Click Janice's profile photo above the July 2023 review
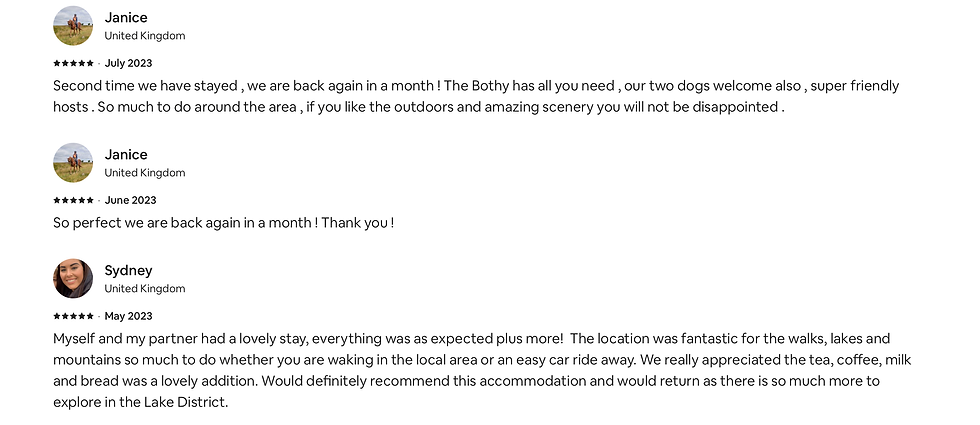 coord(73,26)
